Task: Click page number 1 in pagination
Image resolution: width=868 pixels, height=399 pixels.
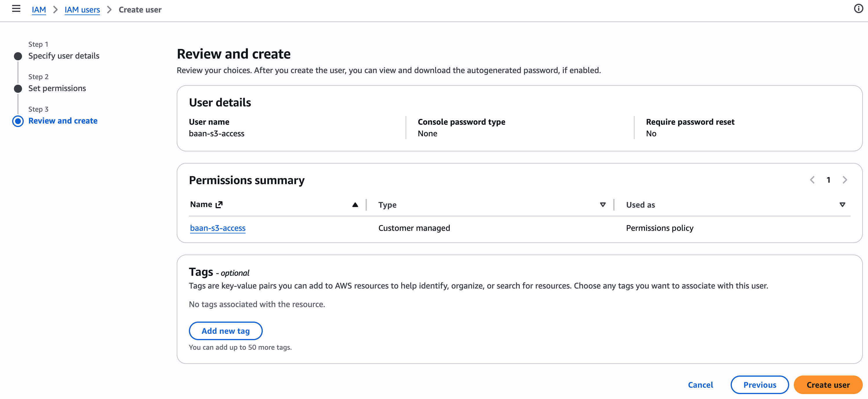Action: click(828, 180)
